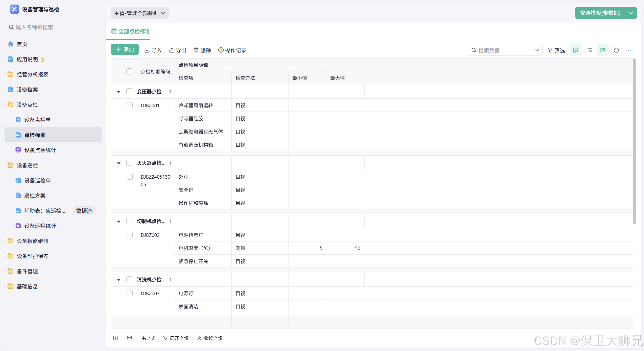Click the 巡检方案 form icon
The height and width of the screenshot is (351, 644).
point(18,196)
